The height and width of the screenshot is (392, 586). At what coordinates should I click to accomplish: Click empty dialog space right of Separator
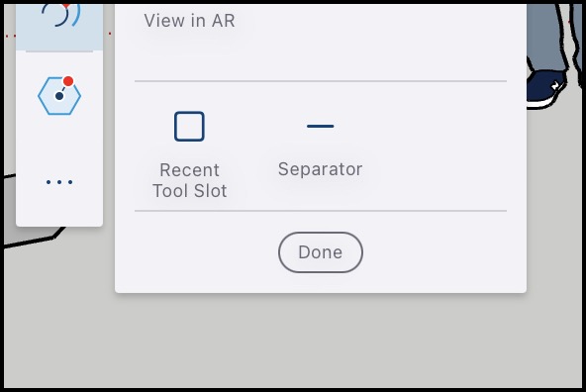point(441,146)
